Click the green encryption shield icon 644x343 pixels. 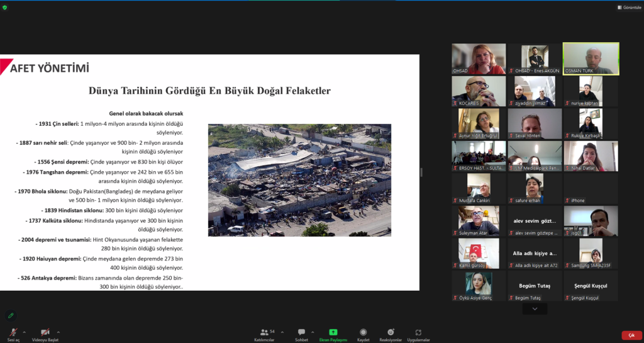click(x=4, y=8)
